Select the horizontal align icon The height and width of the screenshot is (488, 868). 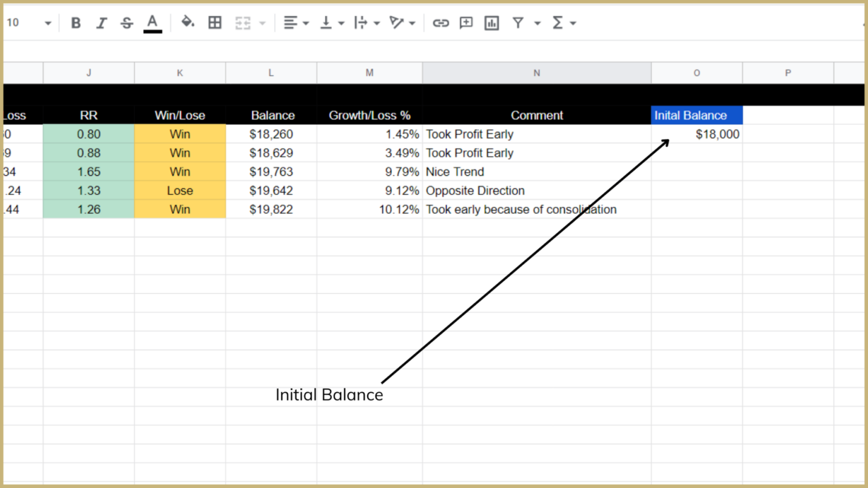291,23
